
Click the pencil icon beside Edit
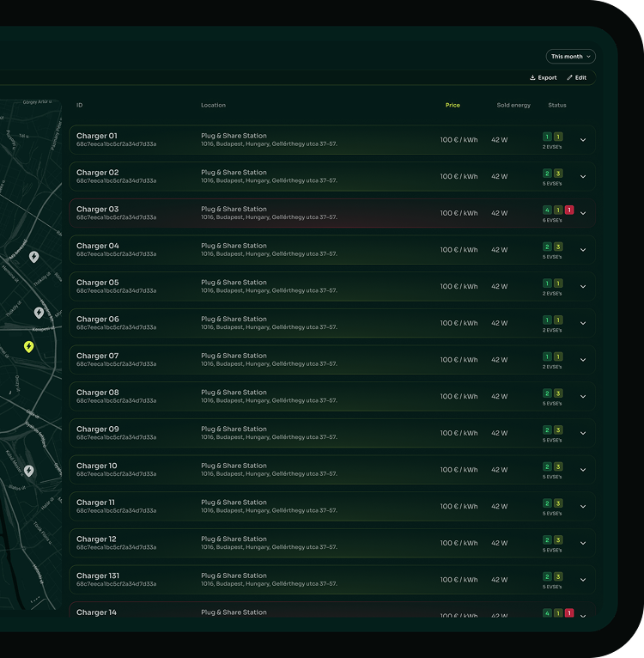(569, 77)
